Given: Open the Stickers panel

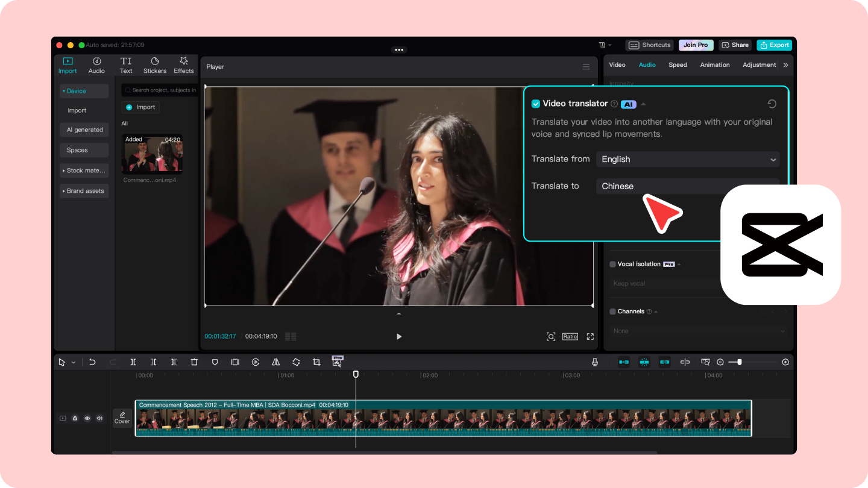Looking at the screenshot, I should coord(154,65).
